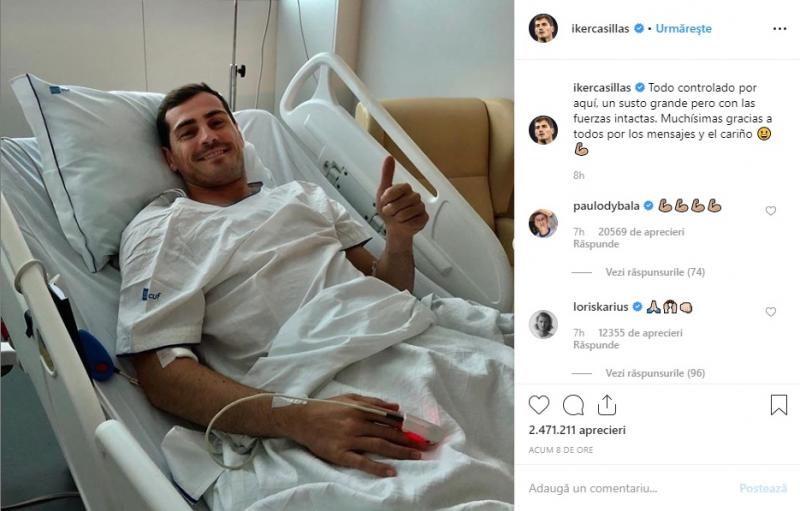Reply to loriskarius's comment
Viewport: 800px width, 511px height.
click(x=596, y=345)
